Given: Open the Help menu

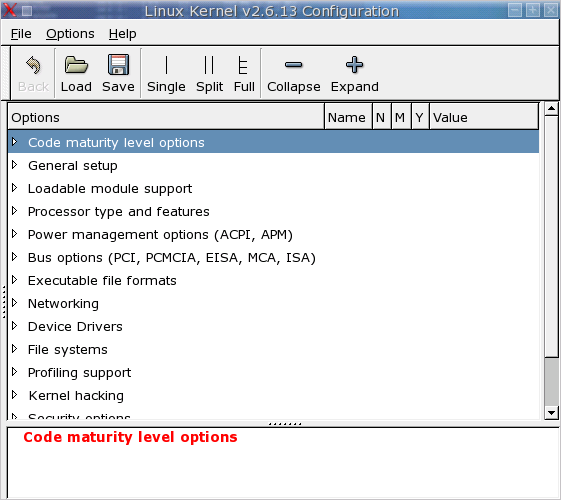Looking at the screenshot, I should click(x=122, y=34).
